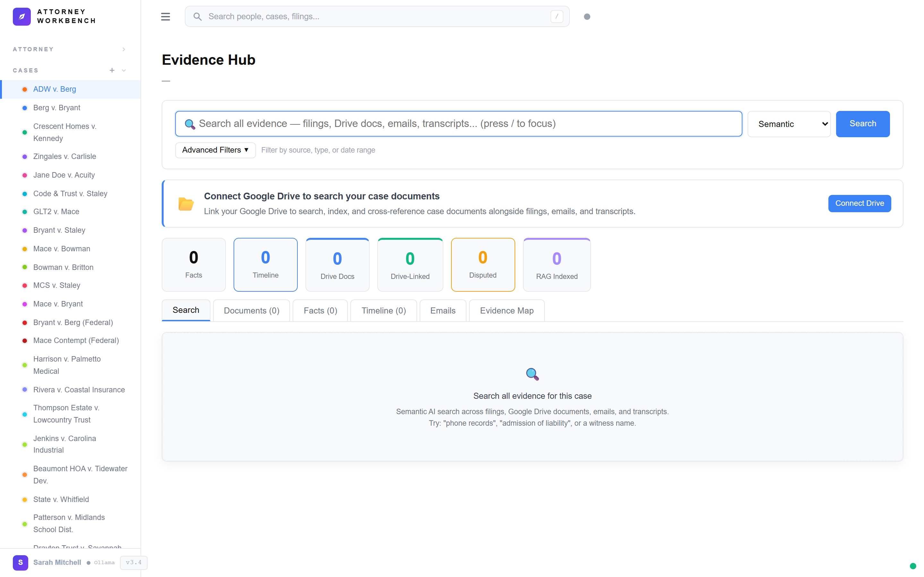
Task: Open the hamburger navigation menu
Action: point(166,16)
